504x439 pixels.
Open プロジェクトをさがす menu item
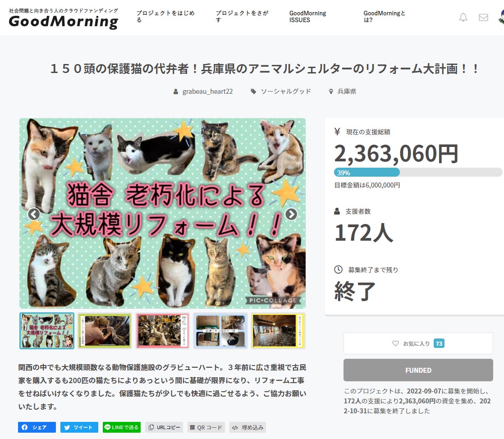(242, 16)
